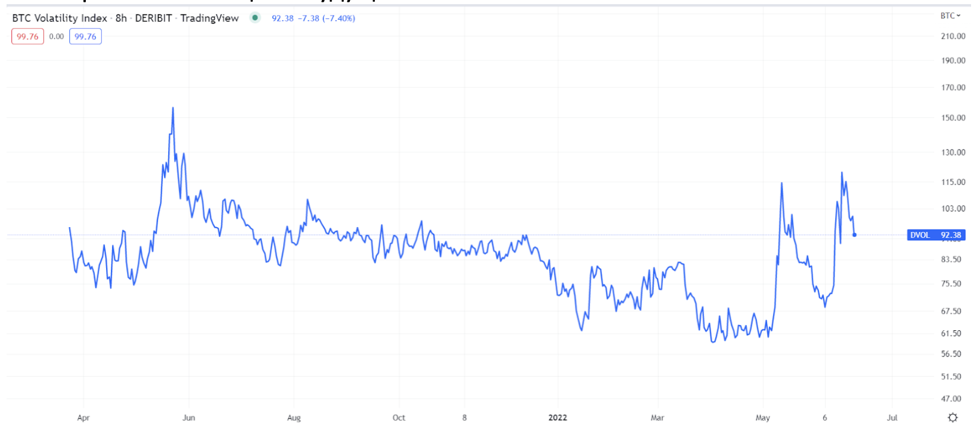Click the last data point dot on line
This screenshot has width=980, height=447.
(x=854, y=235)
